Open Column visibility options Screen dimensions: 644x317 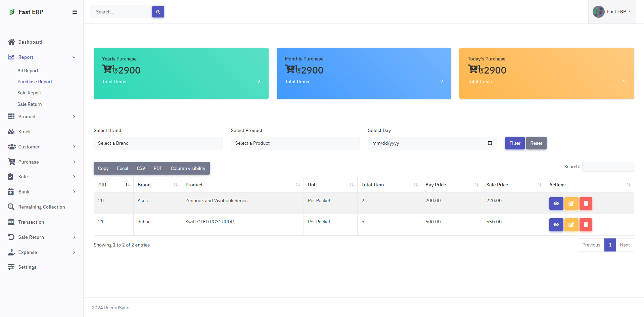188,168
